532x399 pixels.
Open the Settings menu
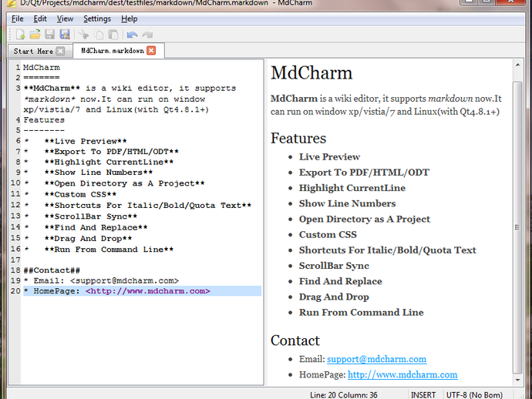click(97, 18)
